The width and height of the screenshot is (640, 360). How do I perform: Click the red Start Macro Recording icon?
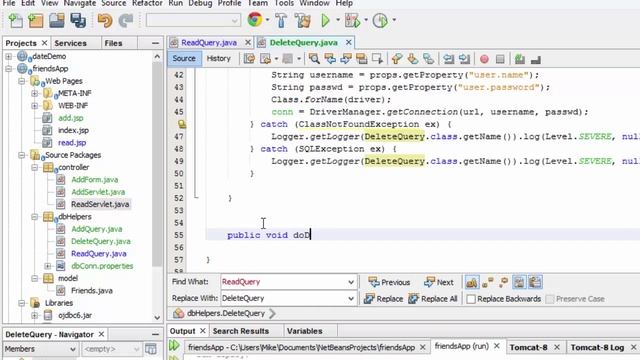484,59
